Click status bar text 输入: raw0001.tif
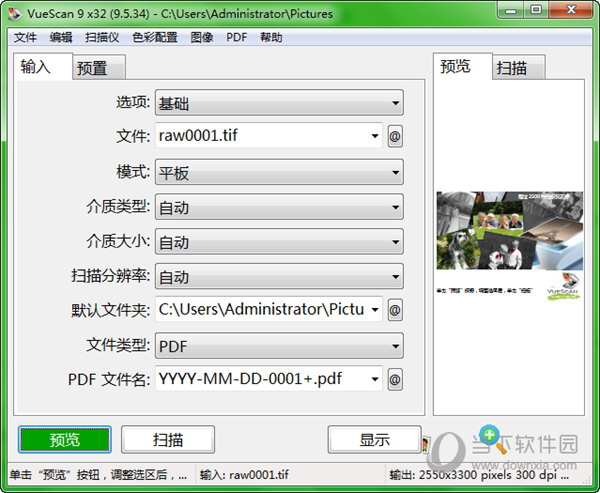The height and width of the screenshot is (493, 600). click(x=244, y=475)
